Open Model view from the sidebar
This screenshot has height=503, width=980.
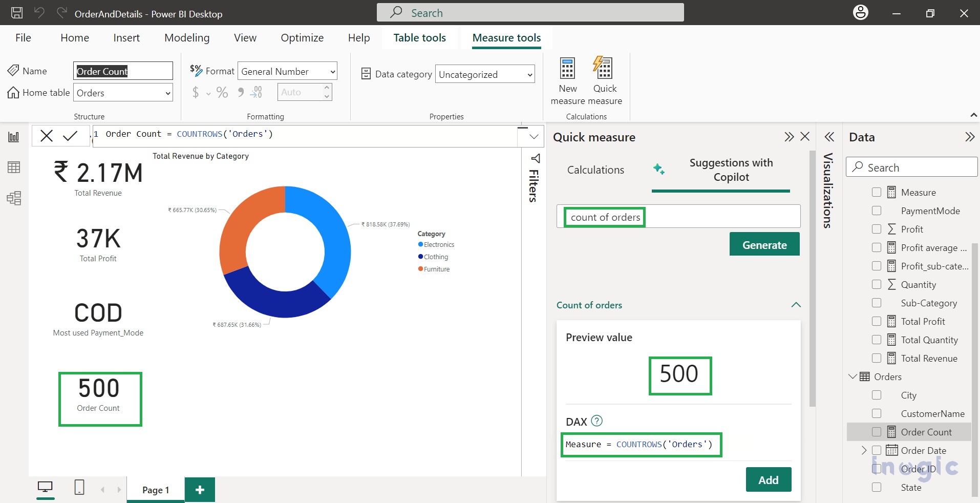coord(14,198)
